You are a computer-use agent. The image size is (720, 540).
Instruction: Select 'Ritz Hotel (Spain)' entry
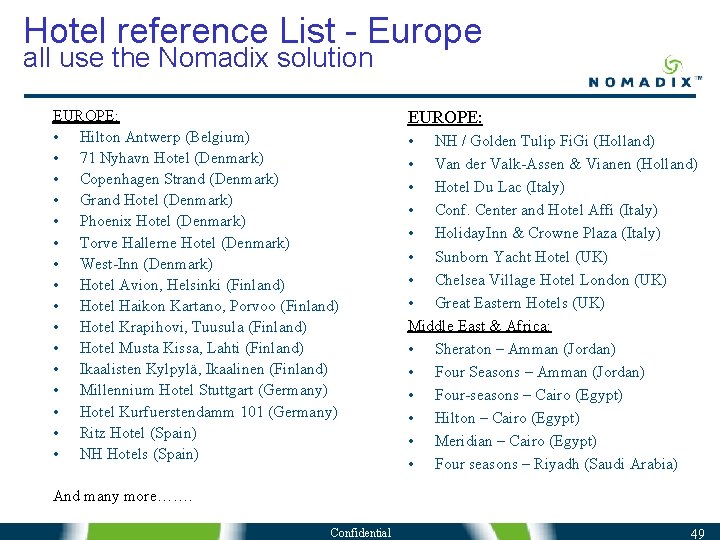(138, 433)
